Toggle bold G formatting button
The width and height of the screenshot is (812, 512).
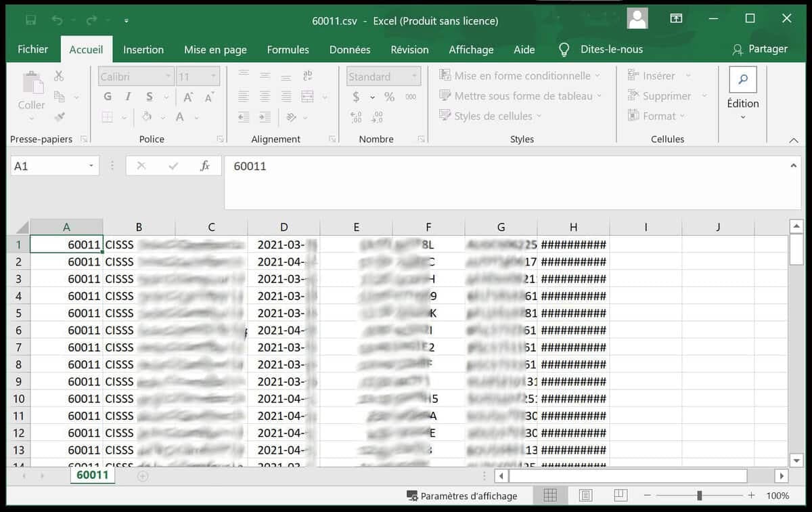(x=108, y=97)
